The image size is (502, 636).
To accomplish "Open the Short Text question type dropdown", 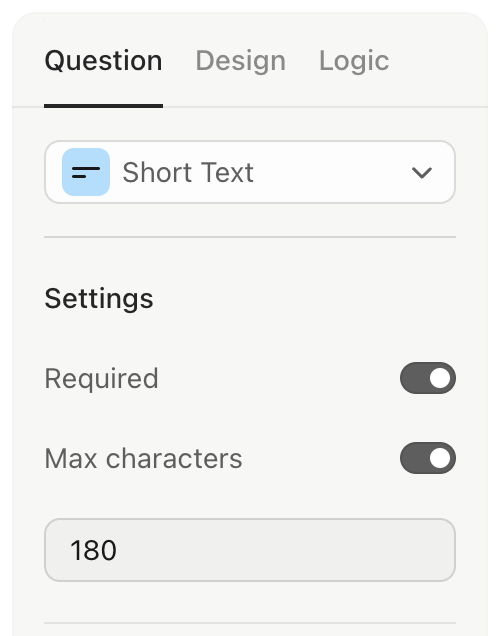I will 250,172.
